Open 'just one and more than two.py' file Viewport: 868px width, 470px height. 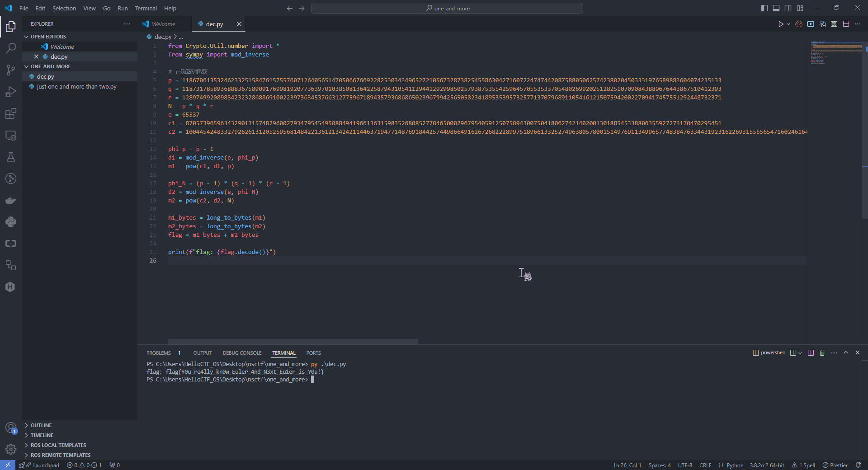click(x=76, y=87)
